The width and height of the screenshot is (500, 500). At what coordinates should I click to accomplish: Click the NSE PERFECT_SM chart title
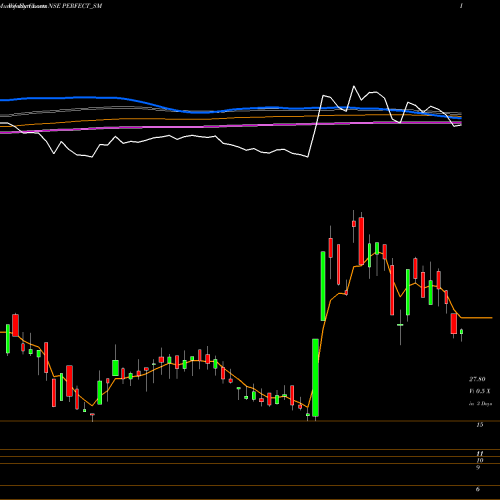pyautogui.click(x=75, y=6)
